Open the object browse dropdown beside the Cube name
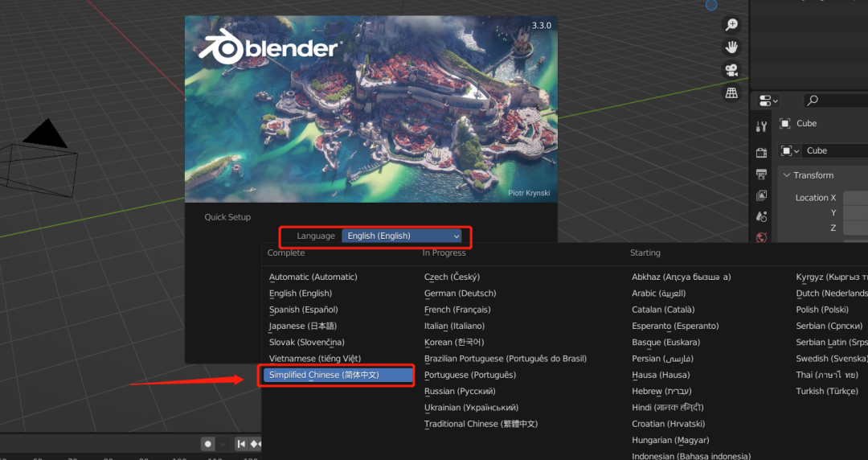The width and height of the screenshot is (868, 460). 790,150
